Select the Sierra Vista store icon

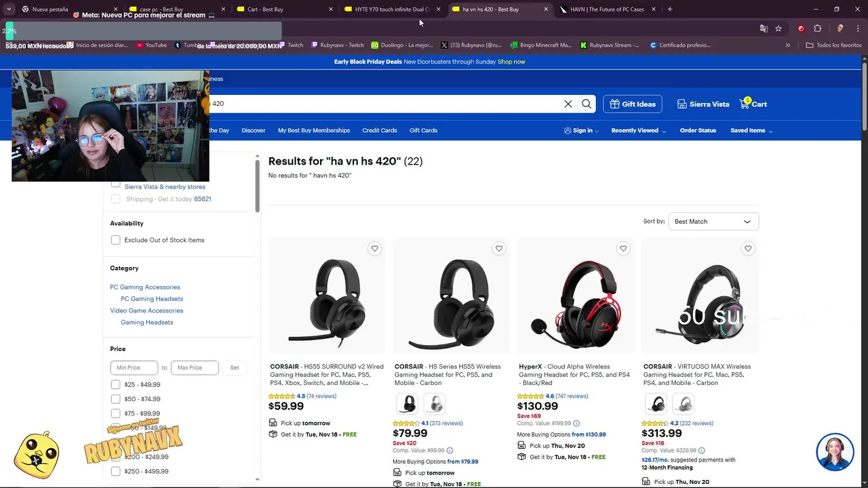tap(682, 104)
